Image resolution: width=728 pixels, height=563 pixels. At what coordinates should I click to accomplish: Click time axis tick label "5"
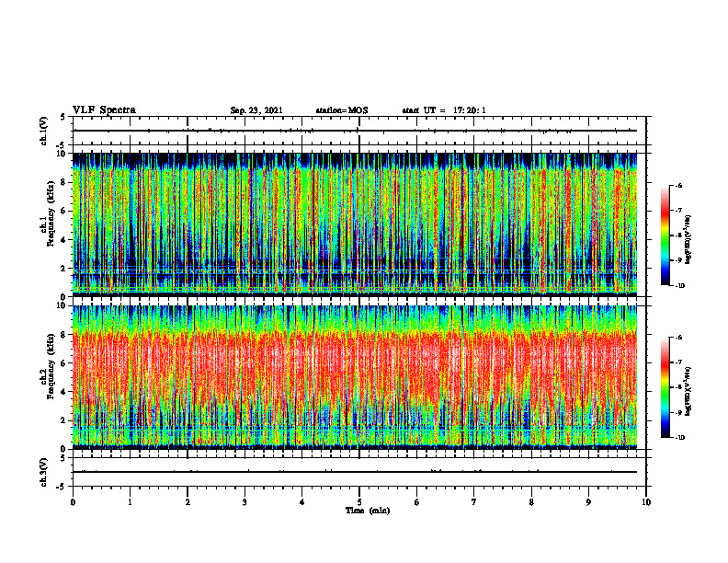(x=359, y=502)
